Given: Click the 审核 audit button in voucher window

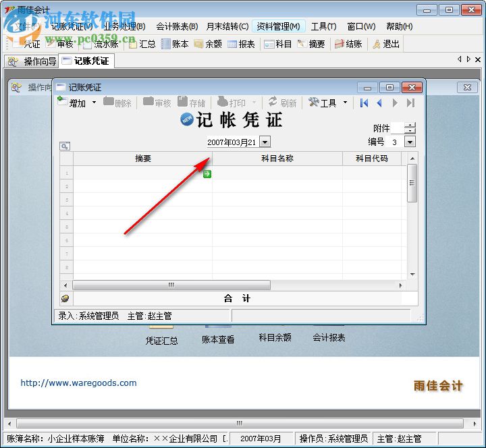Looking at the screenshot, I should pos(157,103).
